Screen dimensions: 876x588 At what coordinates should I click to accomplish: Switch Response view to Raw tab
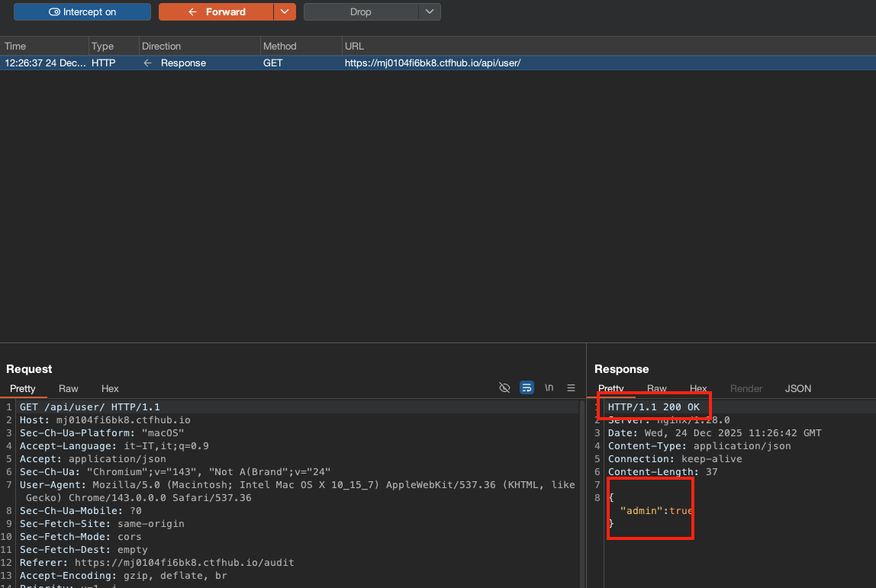(657, 389)
